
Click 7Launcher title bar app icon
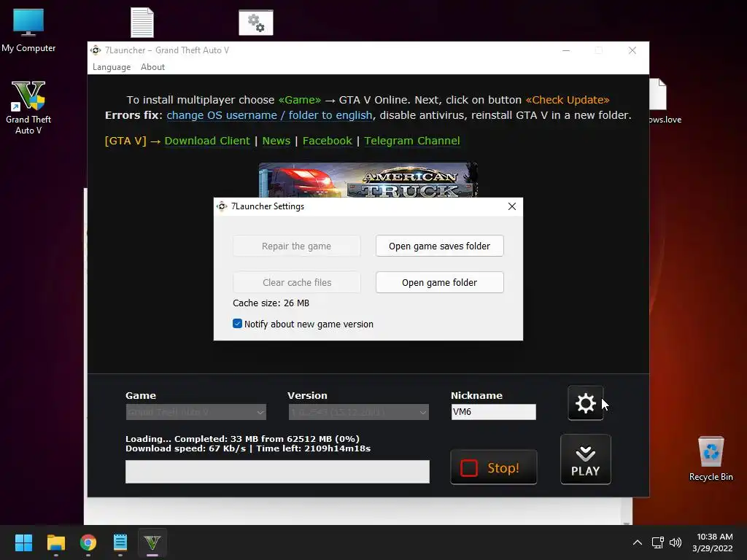point(96,50)
